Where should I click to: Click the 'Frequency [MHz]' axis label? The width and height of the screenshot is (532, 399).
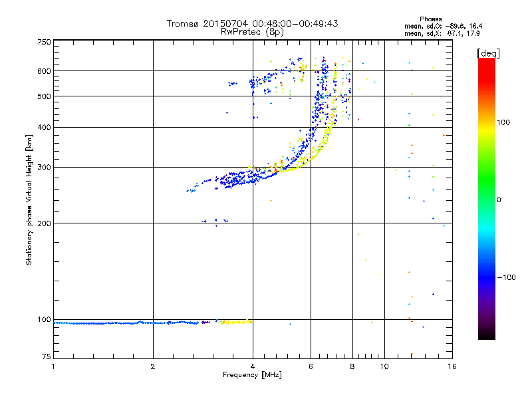(252, 375)
